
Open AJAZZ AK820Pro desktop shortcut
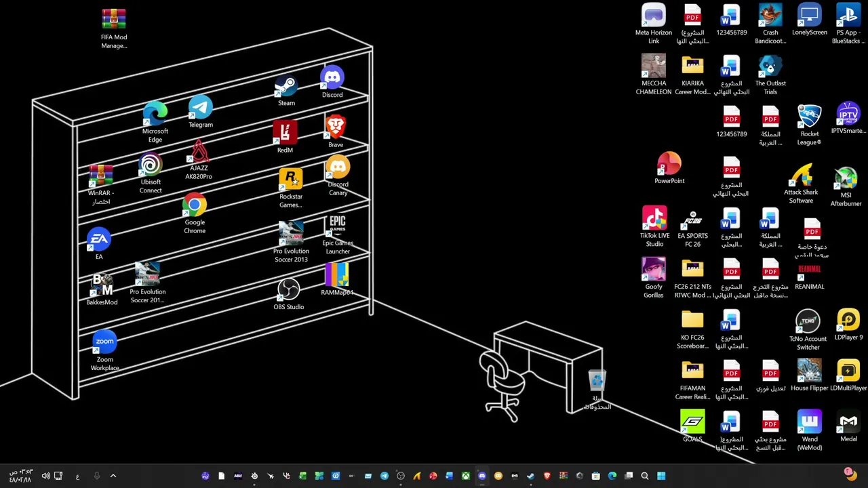(x=199, y=160)
